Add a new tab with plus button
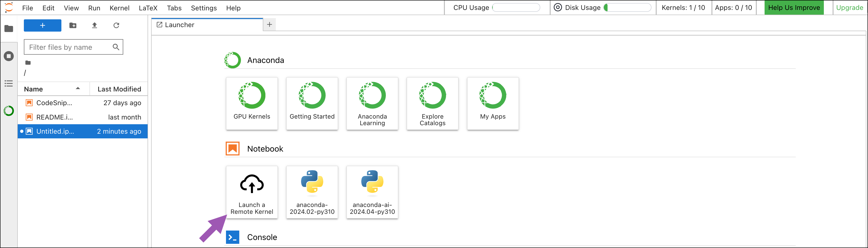The width and height of the screenshot is (868, 248). click(270, 25)
